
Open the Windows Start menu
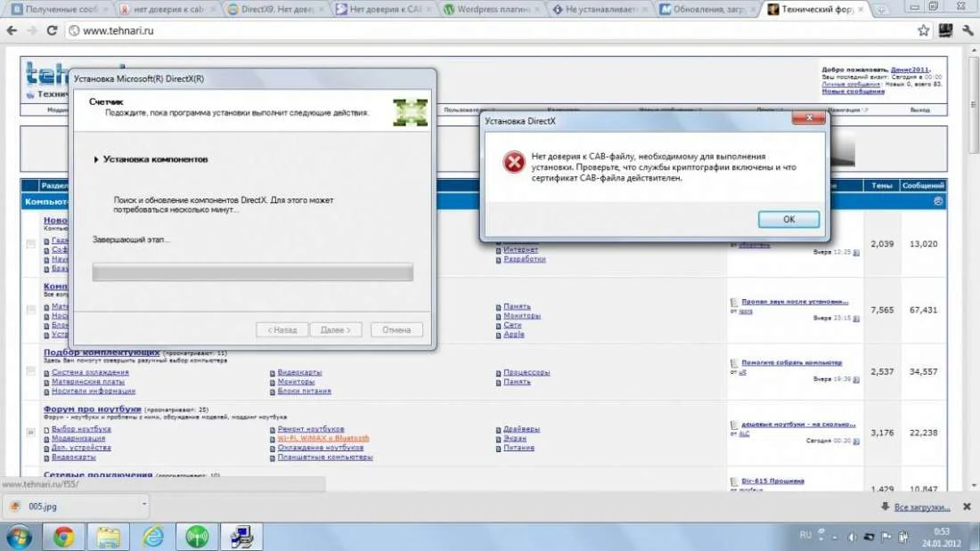click(19, 538)
